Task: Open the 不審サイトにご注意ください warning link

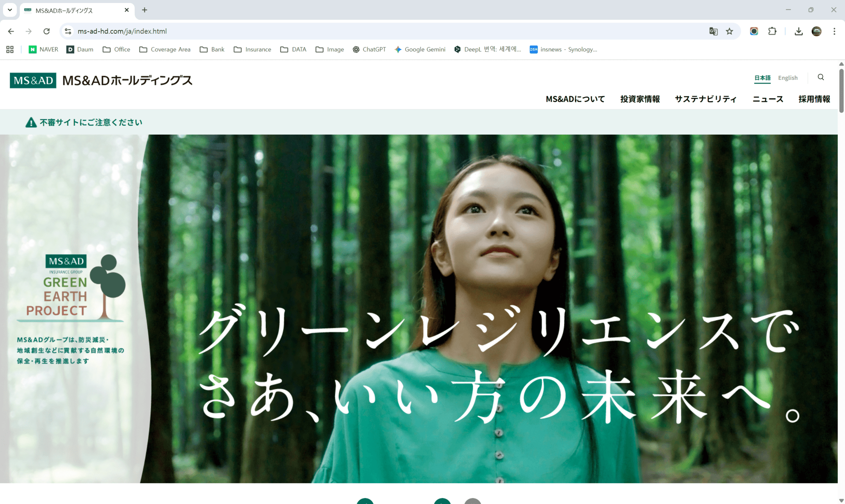Action: [x=84, y=122]
